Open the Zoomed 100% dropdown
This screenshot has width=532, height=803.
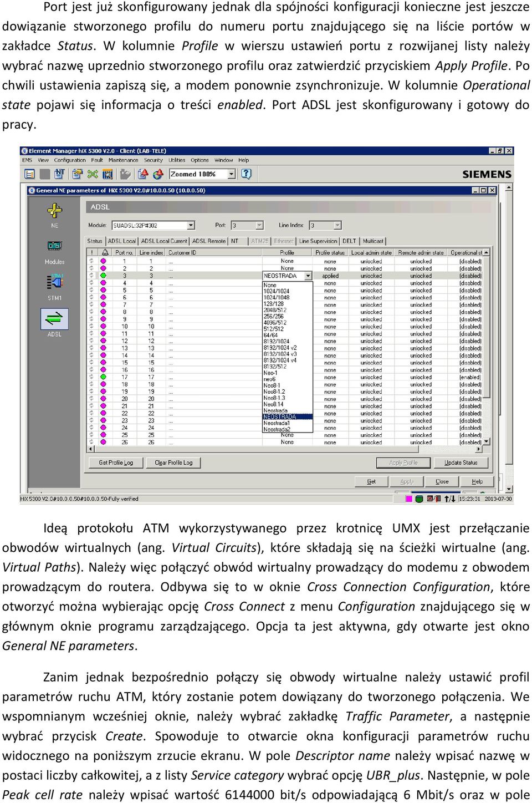tap(203, 174)
